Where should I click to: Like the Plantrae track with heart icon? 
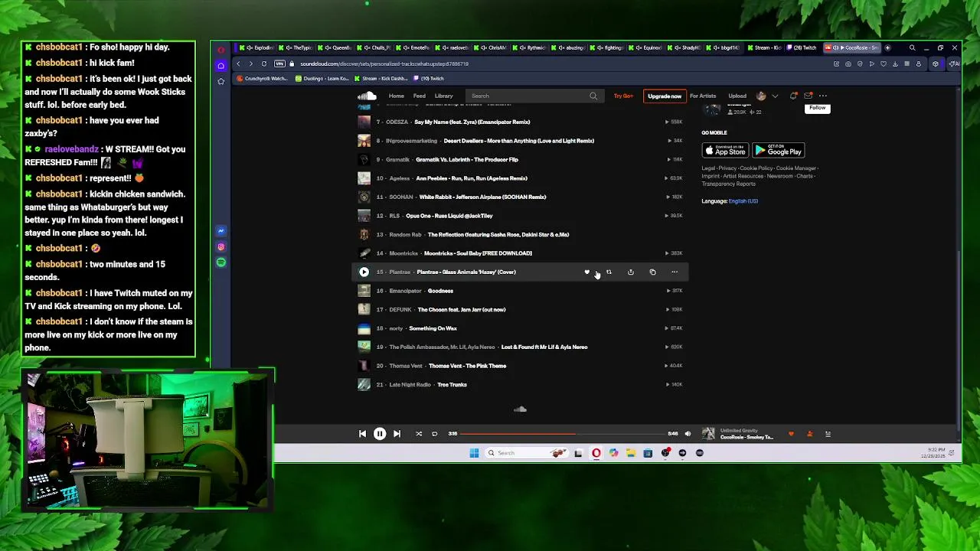(x=587, y=272)
